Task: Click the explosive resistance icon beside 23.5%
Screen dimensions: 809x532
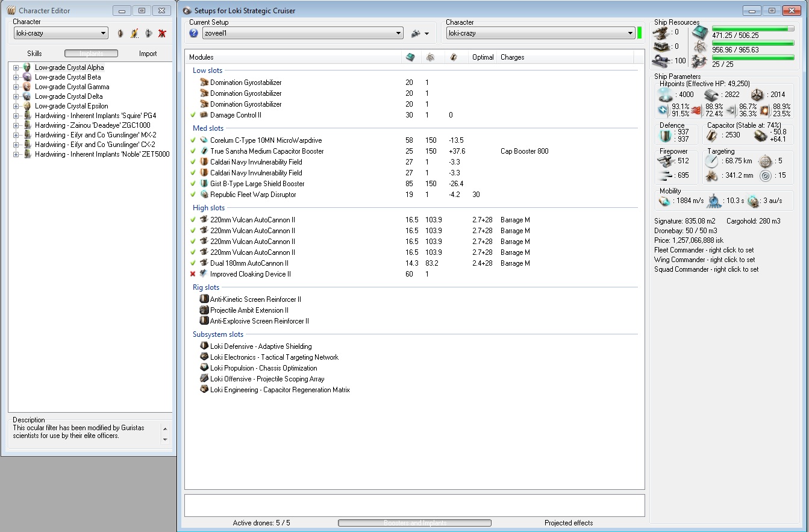Action: click(765, 110)
